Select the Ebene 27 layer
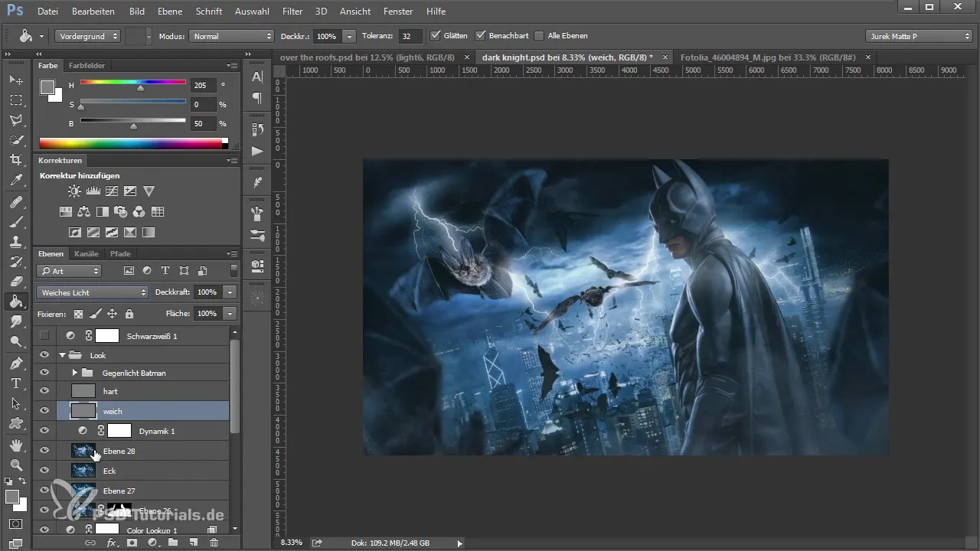The image size is (980, 551). point(143,491)
